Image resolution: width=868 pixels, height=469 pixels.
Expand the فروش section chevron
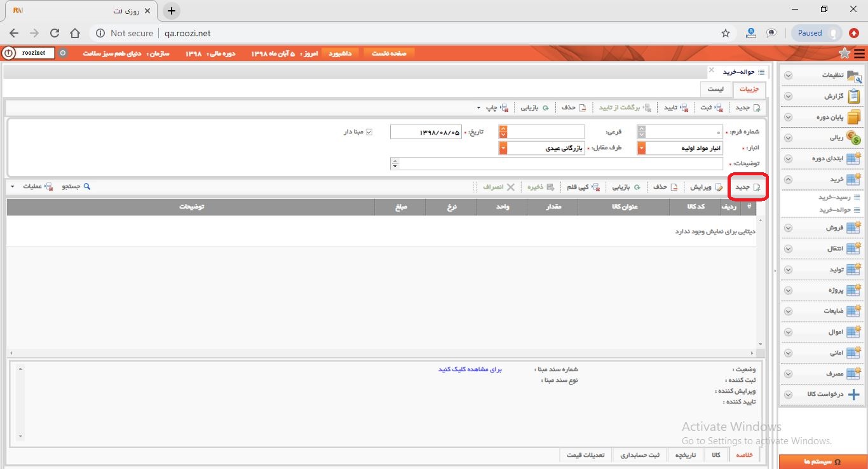click(x=788, y=228)
